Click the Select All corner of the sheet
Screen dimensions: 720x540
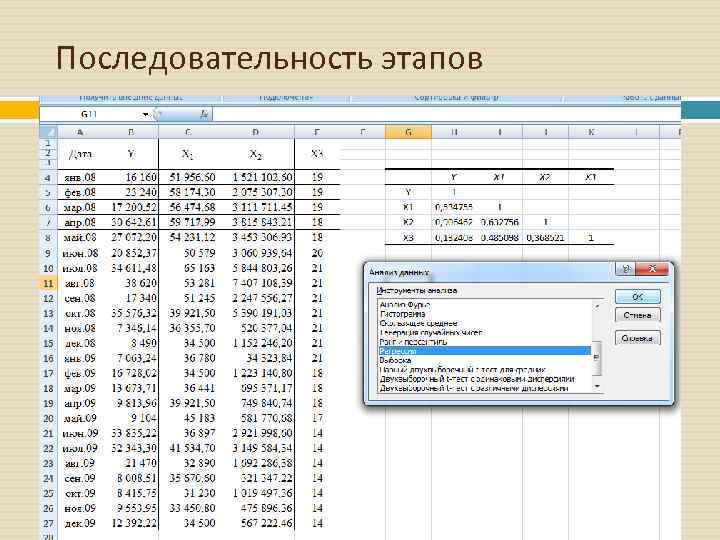coord(48,132)
